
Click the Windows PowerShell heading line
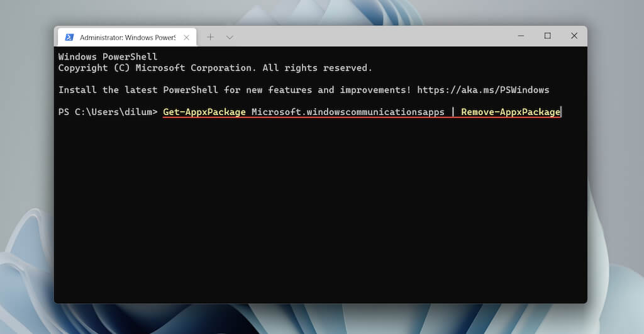pyautogui.click(x=108, y=57)
